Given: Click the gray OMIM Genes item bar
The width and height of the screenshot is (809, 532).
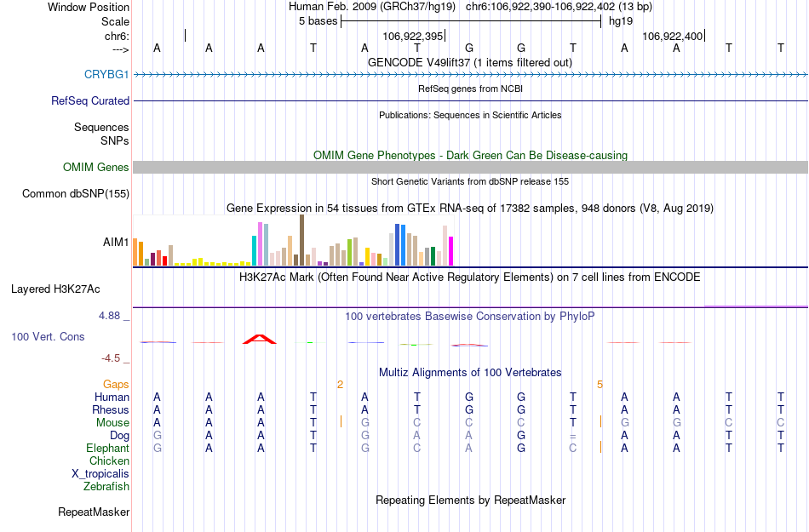Looking at the screenshot, I should coord(470,167).
